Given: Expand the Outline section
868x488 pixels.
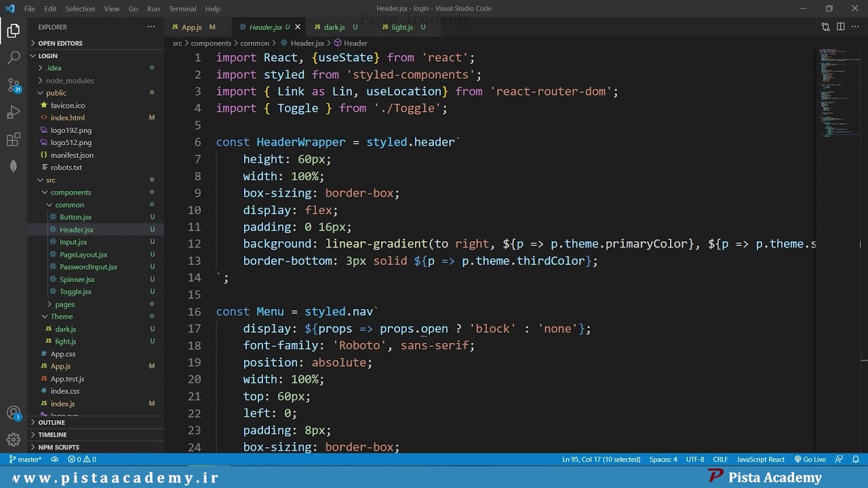Looking at the screenshot, I should tap(96, 422).
